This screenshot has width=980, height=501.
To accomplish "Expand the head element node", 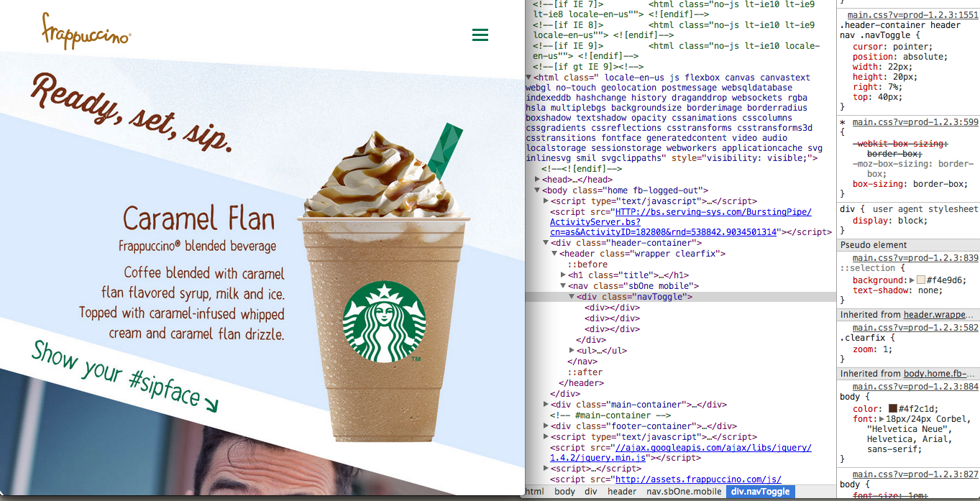I will coord(538,180).
